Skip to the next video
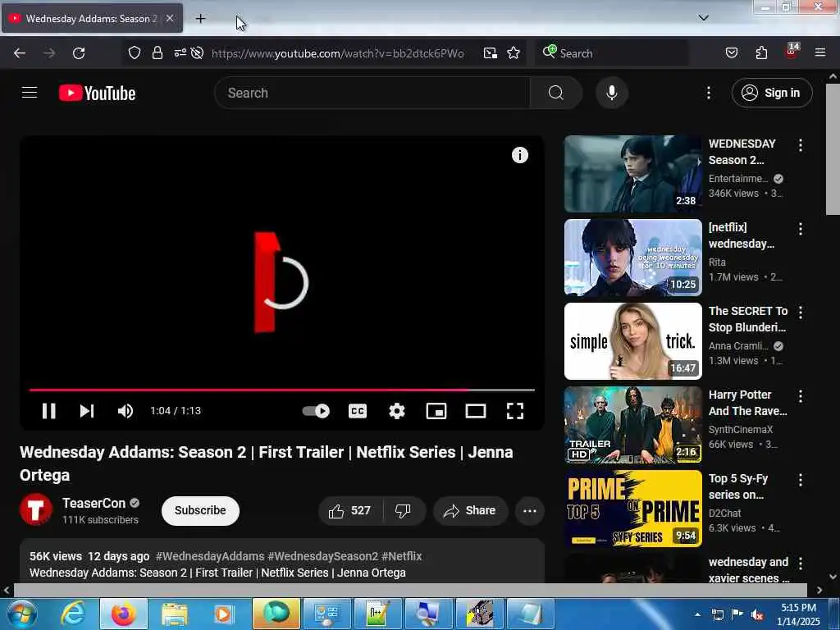 (87, 411)
